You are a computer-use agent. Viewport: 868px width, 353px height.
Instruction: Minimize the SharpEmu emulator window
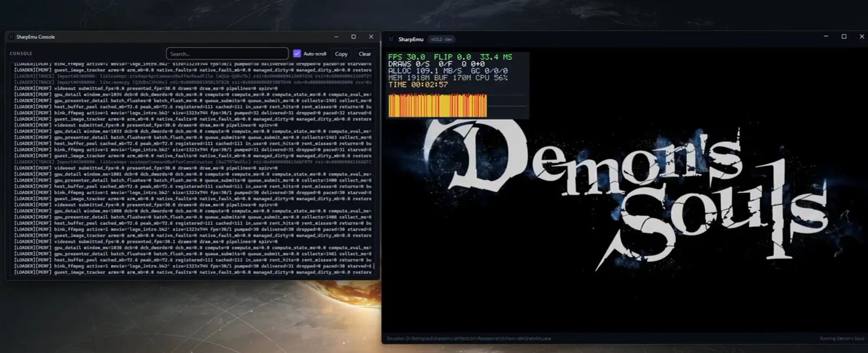point(826,36)
